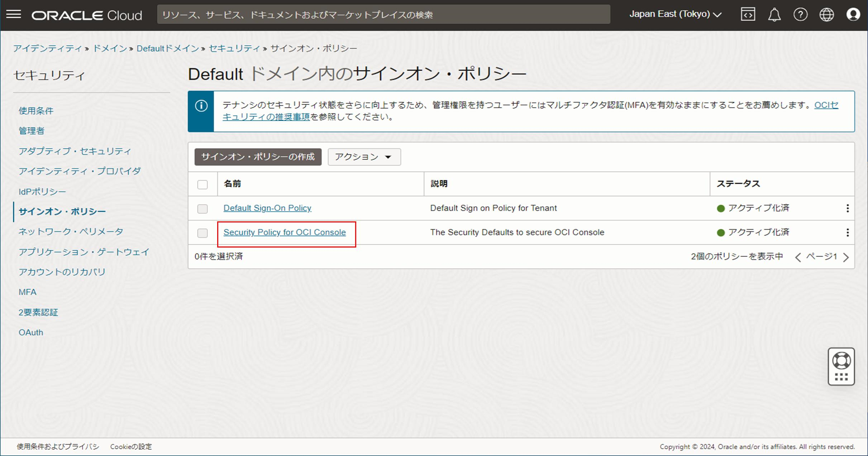This screenshot has height=456, width=868.
Task: Open 管理者 in the security sidebar
Action: [32, 131]
